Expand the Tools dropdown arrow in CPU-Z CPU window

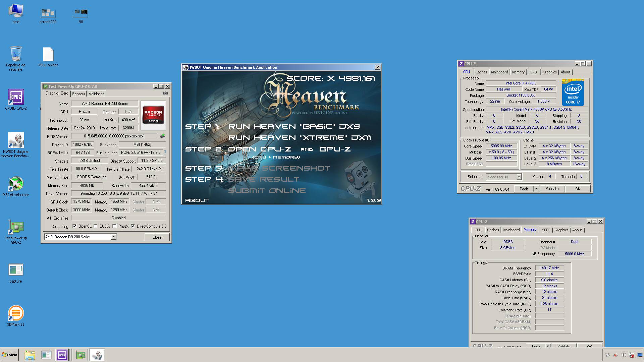536,189
